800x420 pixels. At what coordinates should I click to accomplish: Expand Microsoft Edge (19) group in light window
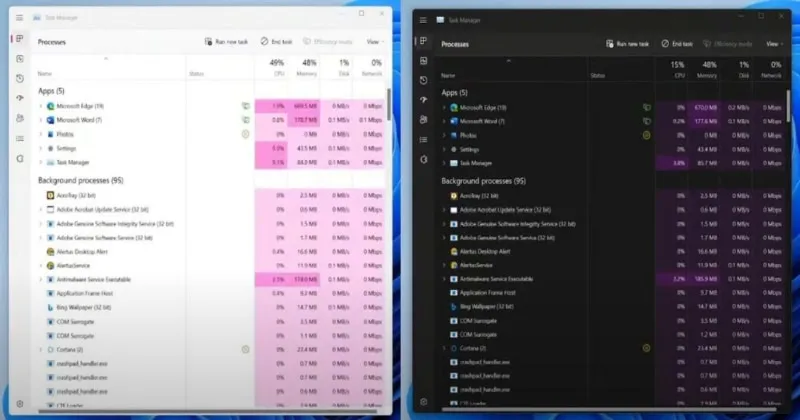click(x=40, y=105)
